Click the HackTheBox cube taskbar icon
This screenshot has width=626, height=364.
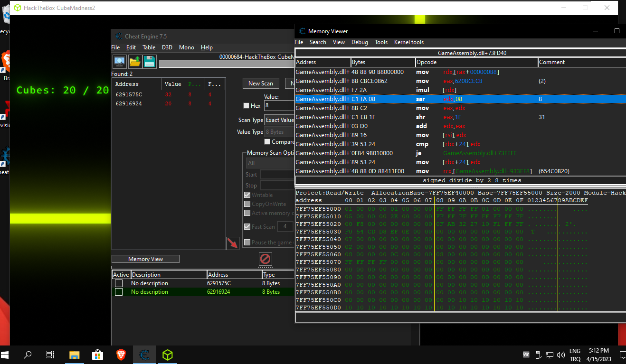pyautogui.click(x=167, y=355)
